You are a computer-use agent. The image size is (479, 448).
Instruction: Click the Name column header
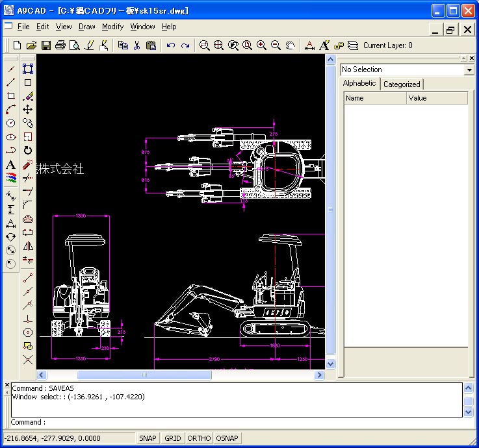[x=375, y=98]
